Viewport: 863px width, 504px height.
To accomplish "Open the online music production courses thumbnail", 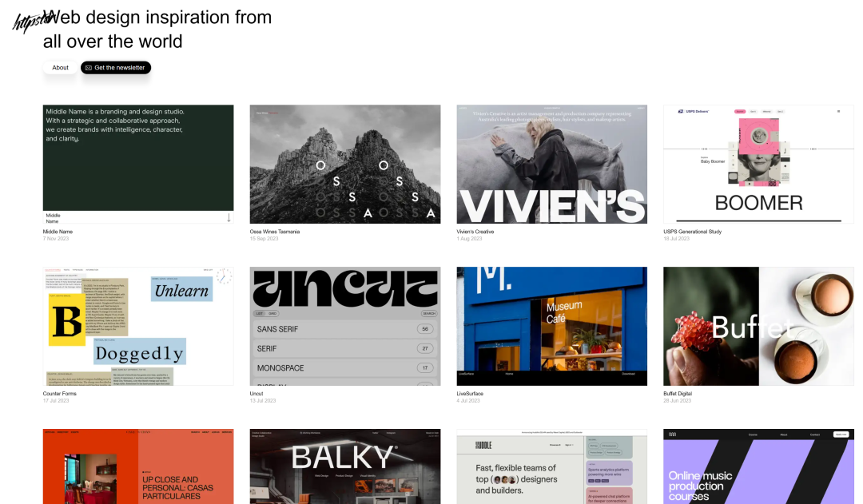I will [x=758, y=466].
